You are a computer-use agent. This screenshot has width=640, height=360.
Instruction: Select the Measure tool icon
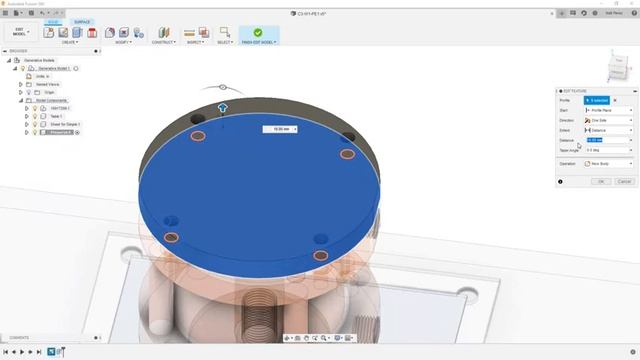189,33
